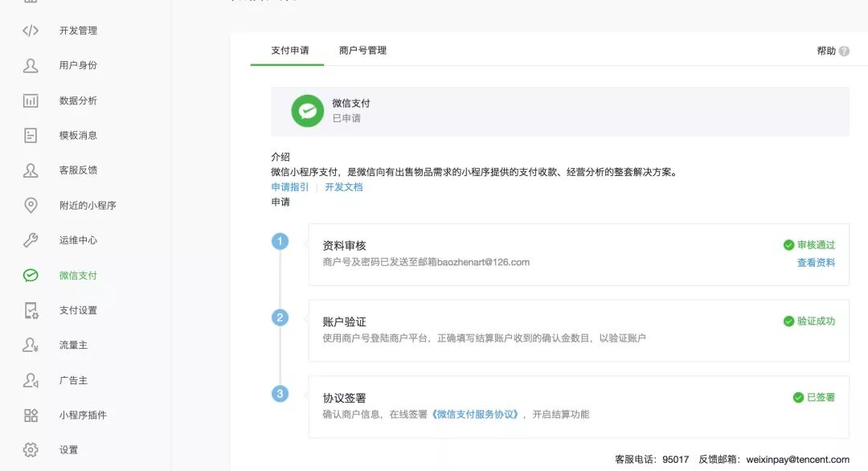Click the 验证成功 status text
This screenshot has height=471, width=868.
[x=816, y=322]
